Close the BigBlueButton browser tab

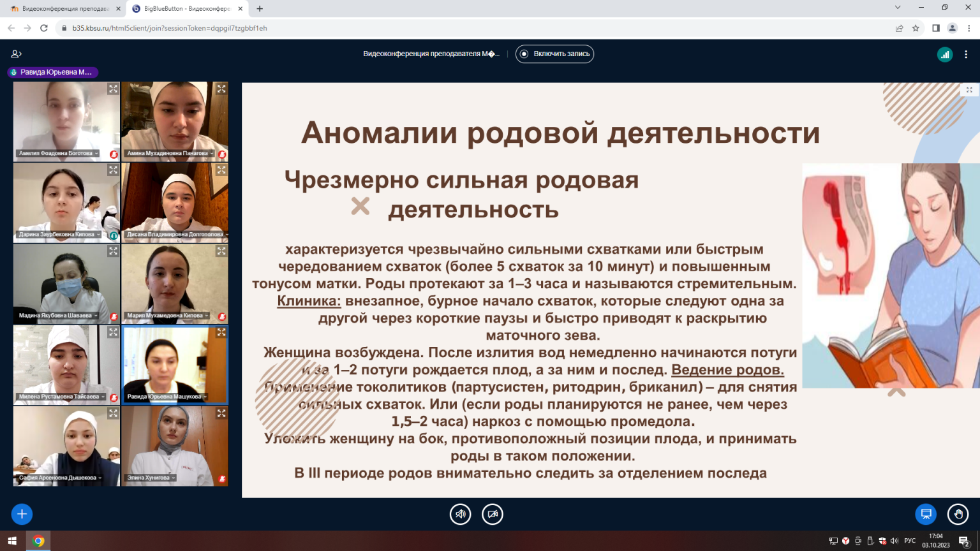[x=241, y=9]
